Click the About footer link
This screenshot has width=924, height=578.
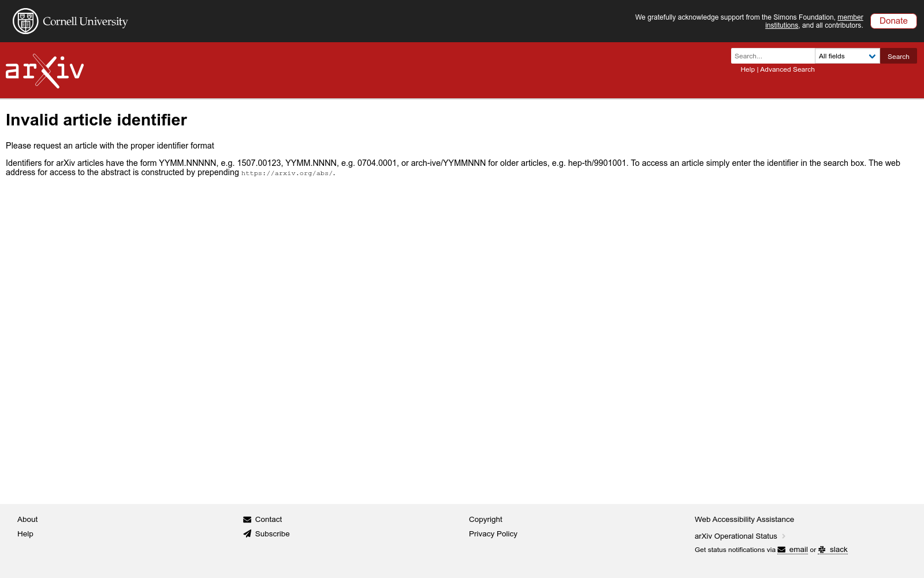[28, 520]
